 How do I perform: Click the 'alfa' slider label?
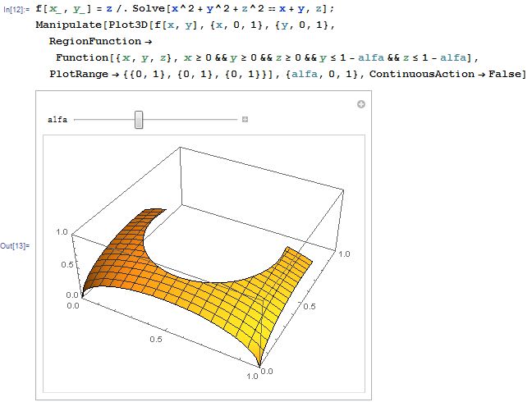pos(57,120)
